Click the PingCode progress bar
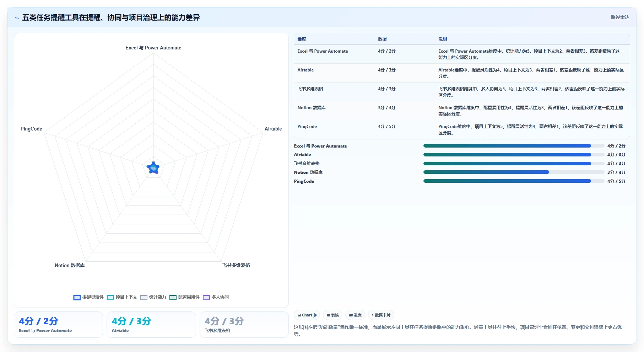This screenshot has height=352, width=644. 514,181
